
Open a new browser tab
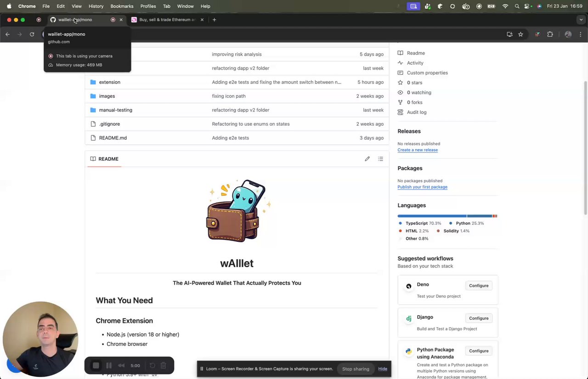[x=214, y=20]
